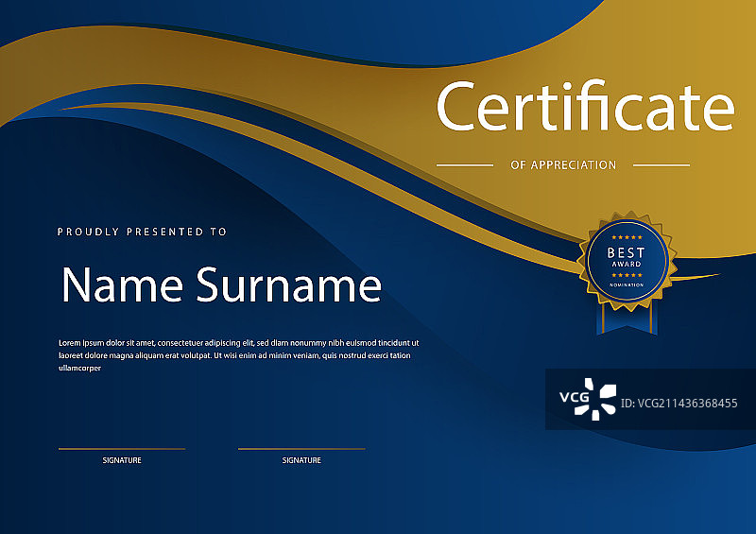Click the NOMINATION text in the badge
756x534 pixels.
pyautogui.click(x=626, y=284)
